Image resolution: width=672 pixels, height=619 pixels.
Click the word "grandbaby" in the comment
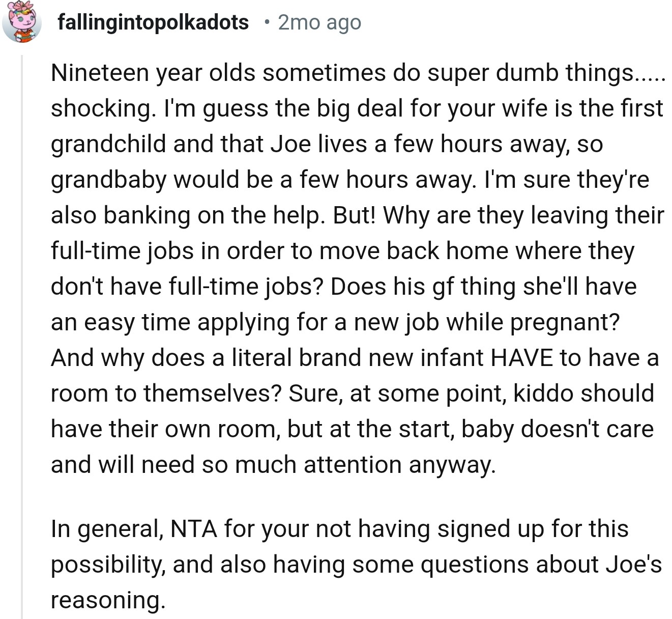click(x=108, y=180)
